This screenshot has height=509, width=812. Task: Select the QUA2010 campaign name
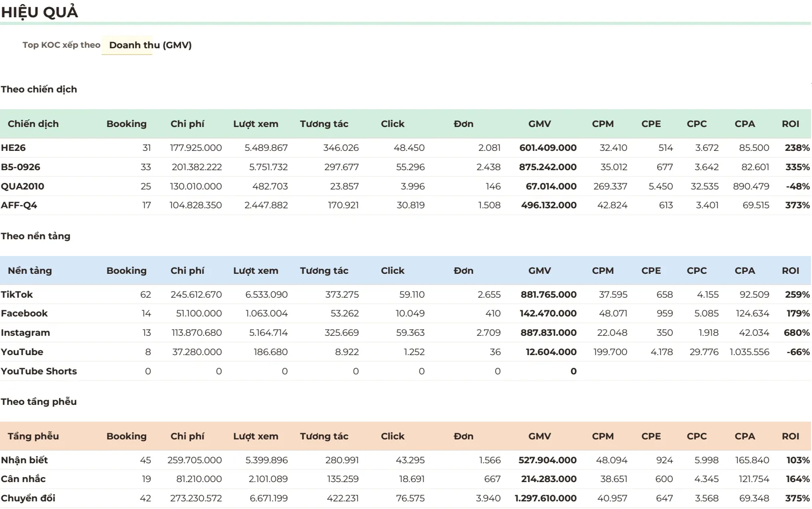pyautogui.click(x=22, y=186)
